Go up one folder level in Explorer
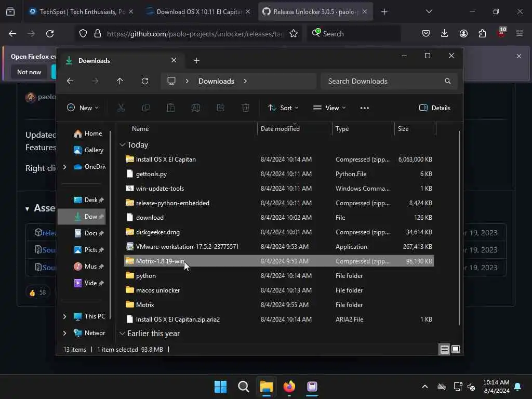The image size is (532, 399). pyautogui.click(x=120, y=81)
